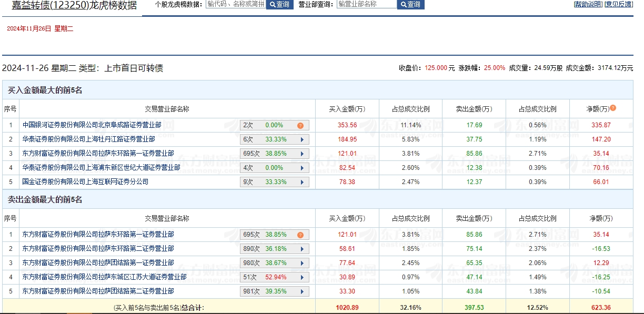Click 查询 button next to 营业部 name input
The height and width of the screenshot is (314, 644).
410,4
